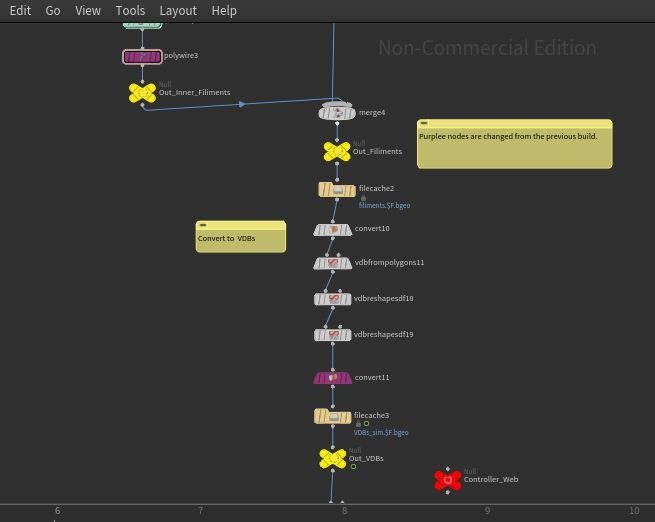Click the VDBs_sim.$F.bgeo file path link
655x522 pixels.
[x=381, y=433]
